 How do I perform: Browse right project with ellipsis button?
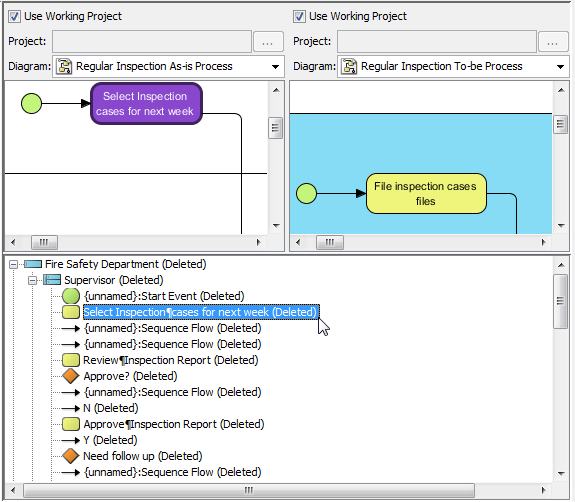(x=553, y=41)
